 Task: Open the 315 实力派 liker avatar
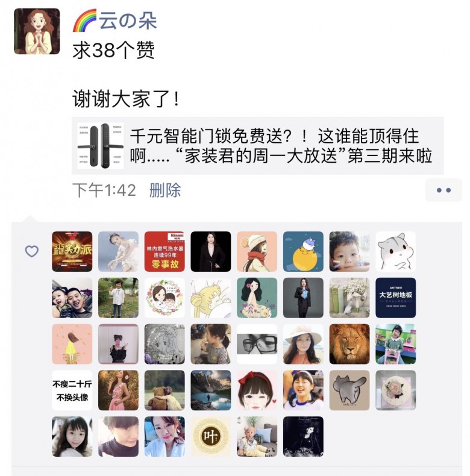pyautogui.click(x=72, y=251)
